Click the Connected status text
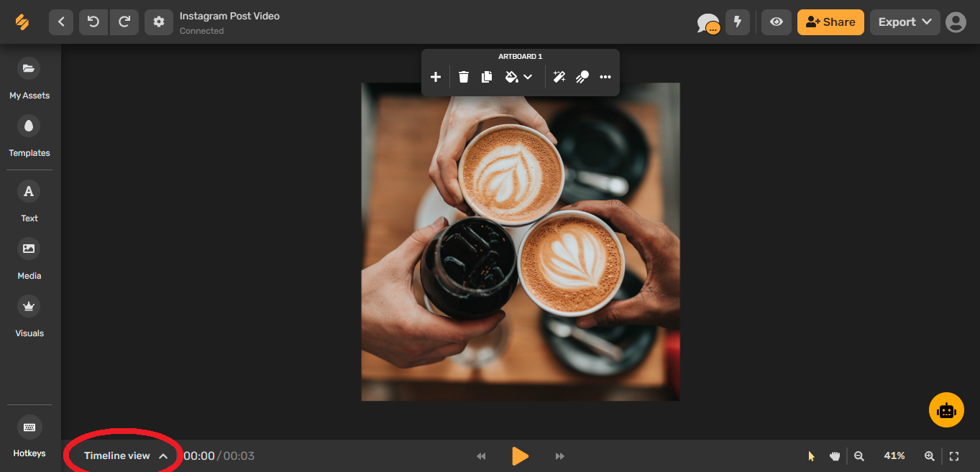The image size is (980, 472). (x=201, y=31)
